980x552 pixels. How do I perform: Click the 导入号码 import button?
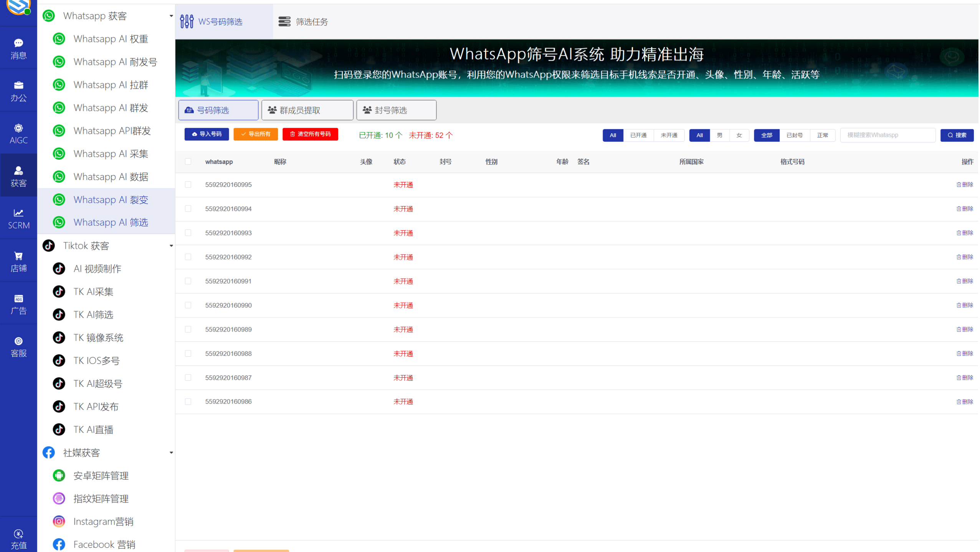[207, 134]
